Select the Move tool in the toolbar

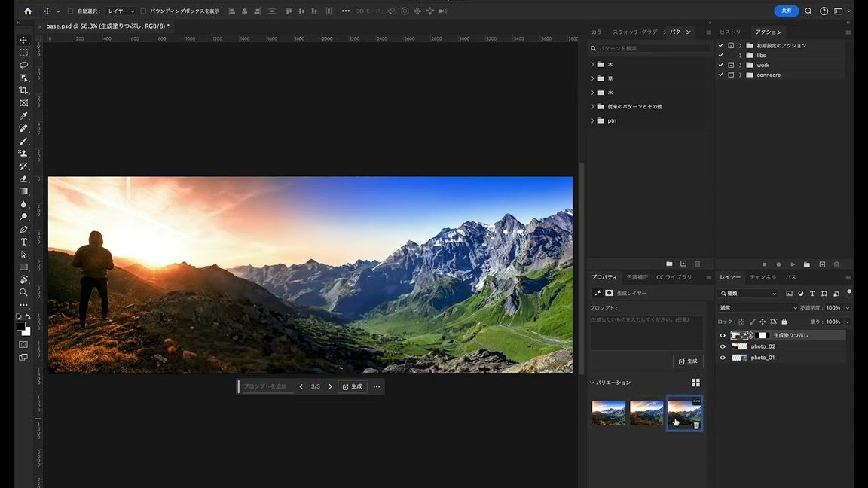click(x=23, y=40)
